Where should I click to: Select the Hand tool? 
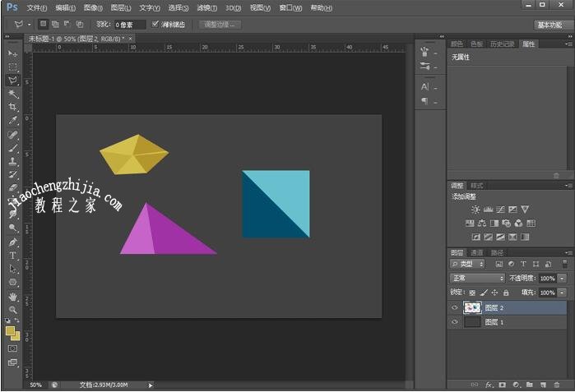12,296
